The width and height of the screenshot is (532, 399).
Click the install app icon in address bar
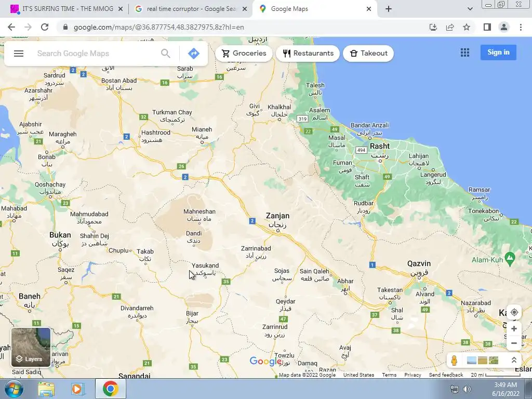pos(433,27)
